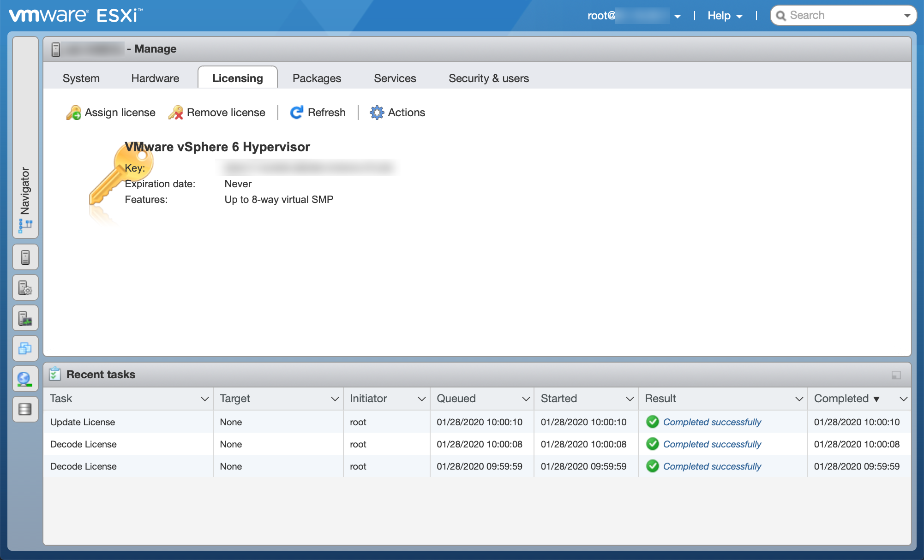The image size is (924, 560).
Task: Open the root user dropdown
Action: [x=677, y=16]
